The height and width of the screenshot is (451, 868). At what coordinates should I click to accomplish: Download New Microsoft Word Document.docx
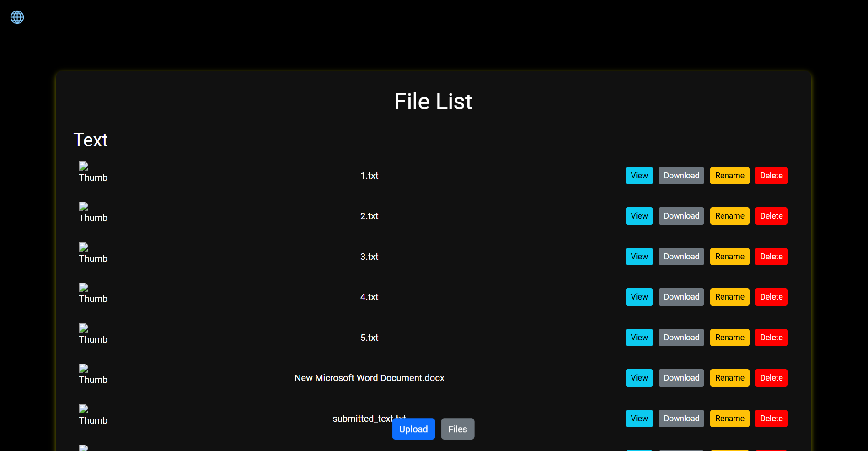click(x=681, y=377)
